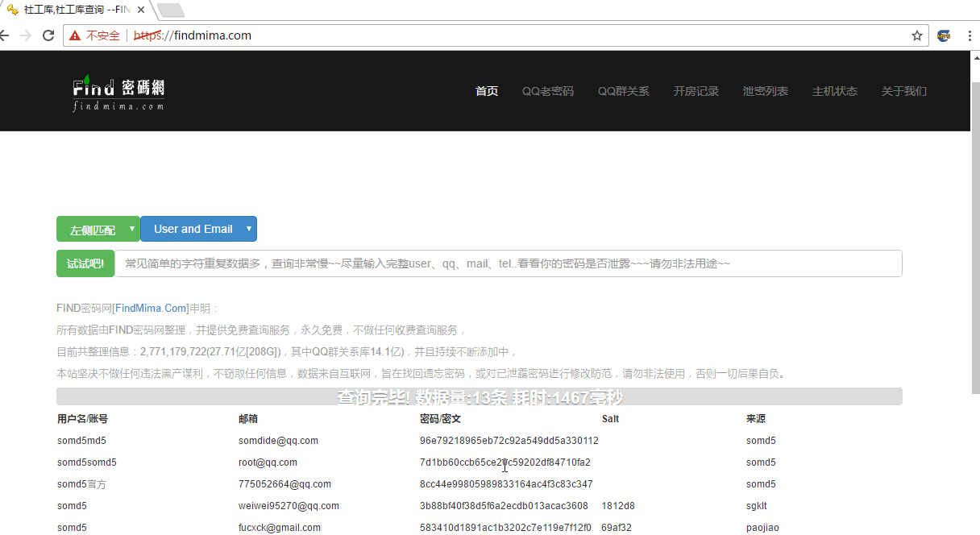This screenshot has height=535, width=980.
Task: Click the 用户名/账号 column header
Action: click(82, 419)
